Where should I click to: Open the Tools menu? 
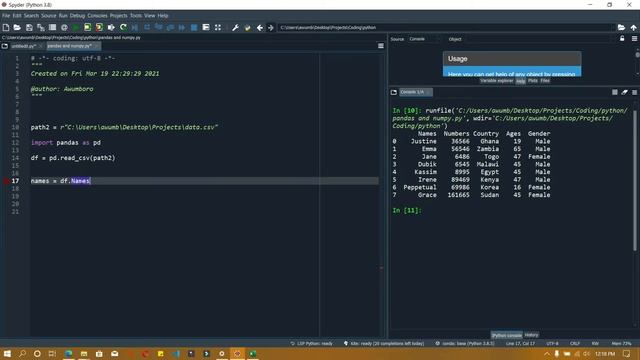[136, 16]
